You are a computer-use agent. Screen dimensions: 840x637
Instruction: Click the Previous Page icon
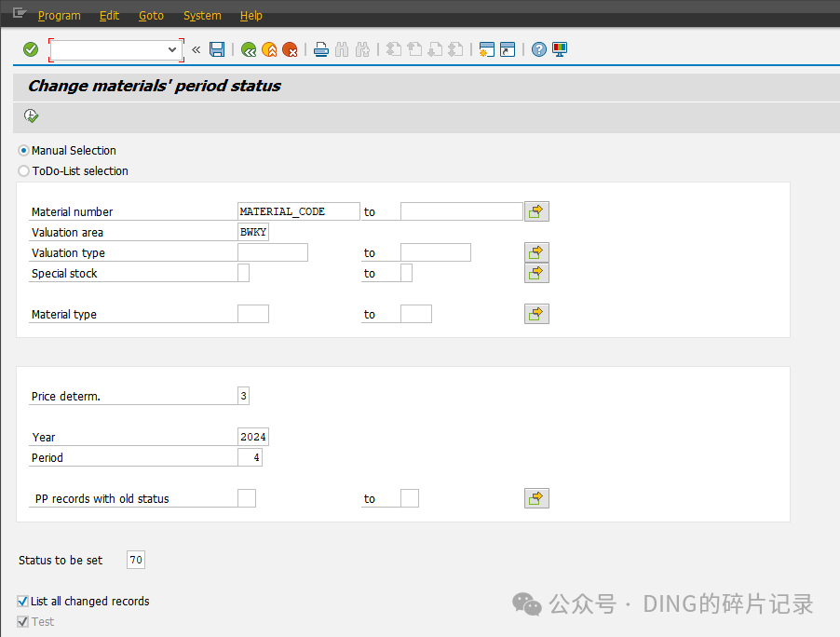[x=414, y=50]
